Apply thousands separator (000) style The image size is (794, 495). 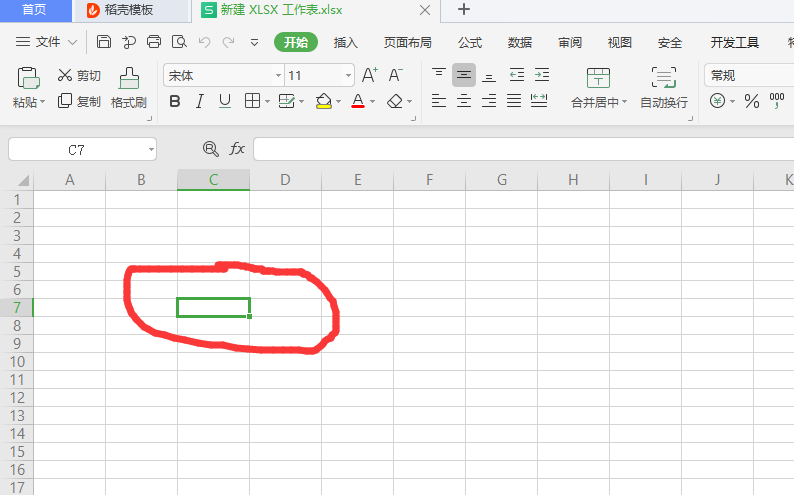point(777,101)
